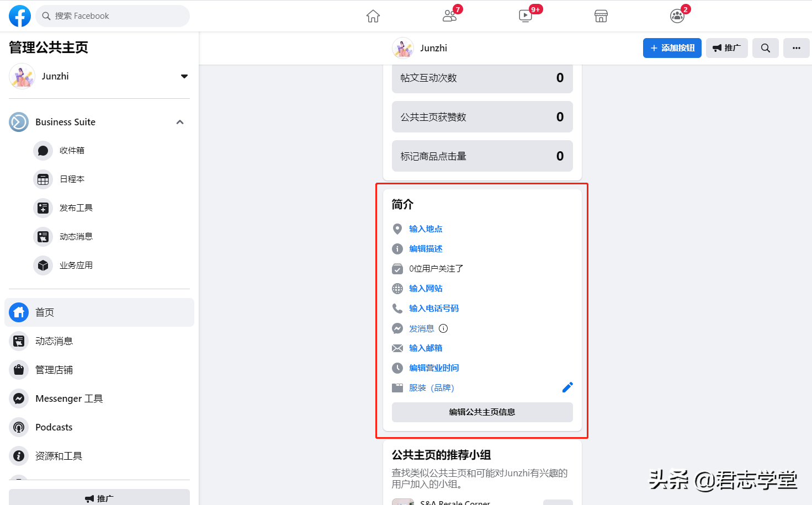
Task: Click the Junzhi avatar in page header
Action: (x=403, y=48)
